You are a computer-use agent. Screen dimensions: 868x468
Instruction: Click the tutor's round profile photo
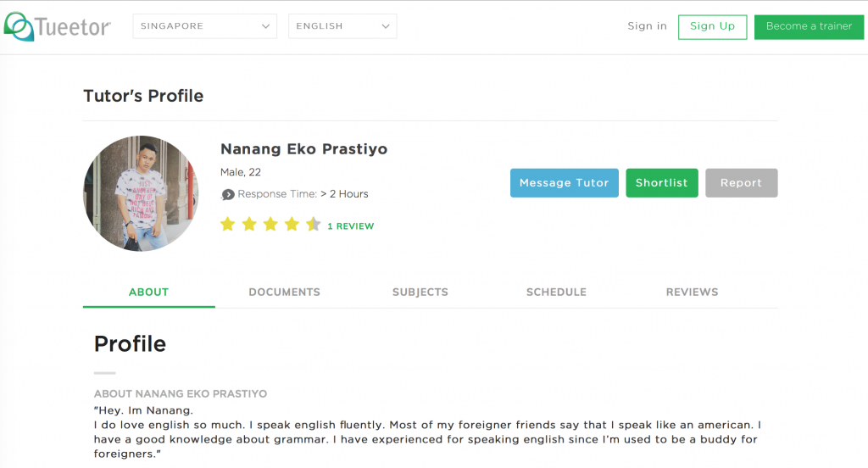(x=141, y=193)
